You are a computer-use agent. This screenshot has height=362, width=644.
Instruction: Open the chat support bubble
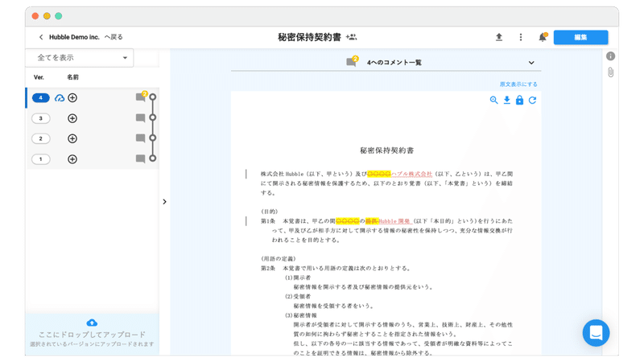point(596,333)
